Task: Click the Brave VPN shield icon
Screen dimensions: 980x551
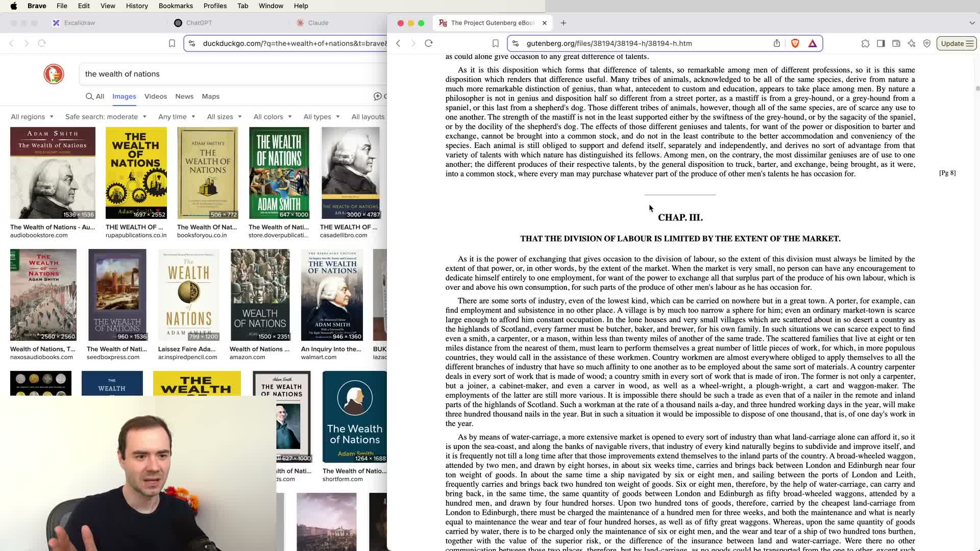Action: coord(927,43)
